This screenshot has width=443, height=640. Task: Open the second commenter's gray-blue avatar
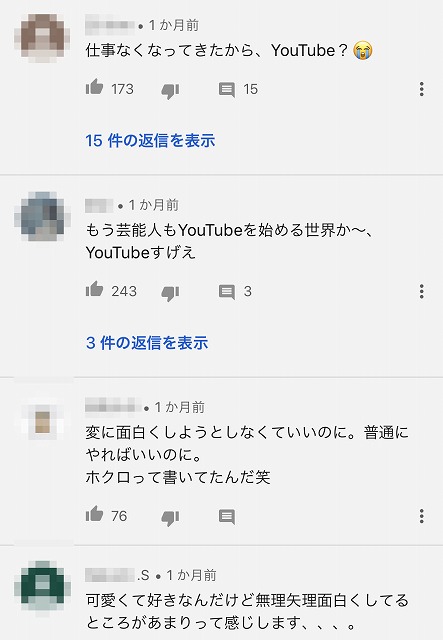(x=42, y=216)
